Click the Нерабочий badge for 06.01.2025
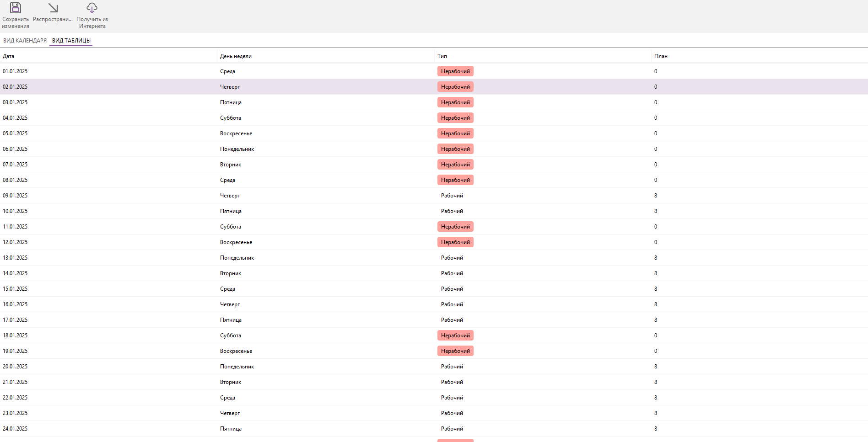This screenshot has width=868, height=442. pyautogui.click(x=455, y=149)
